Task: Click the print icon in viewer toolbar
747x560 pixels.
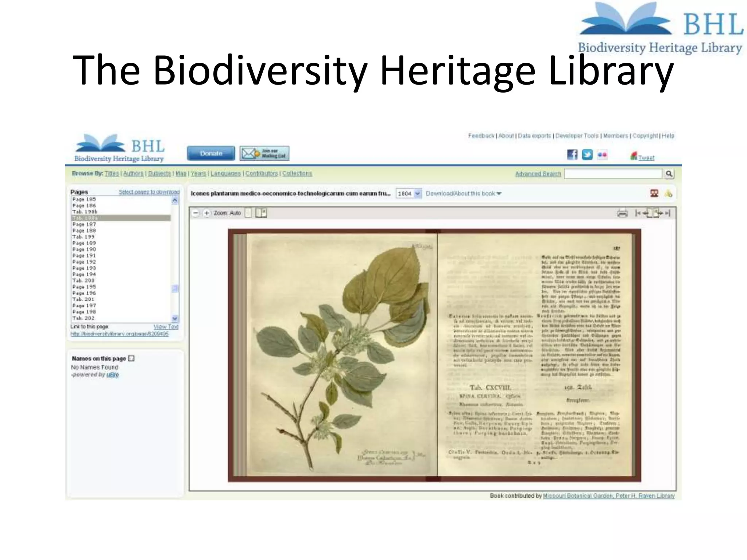Action: (622, 213)
